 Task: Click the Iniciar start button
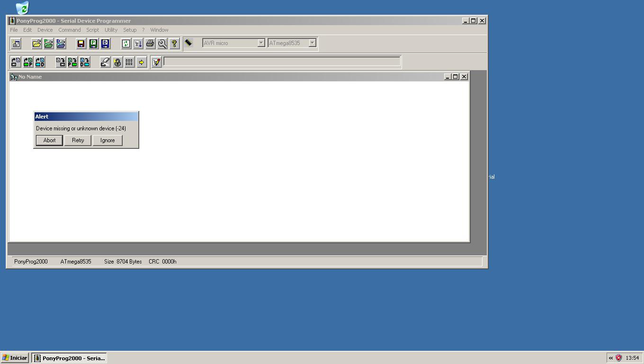click(x=15, y=358)
